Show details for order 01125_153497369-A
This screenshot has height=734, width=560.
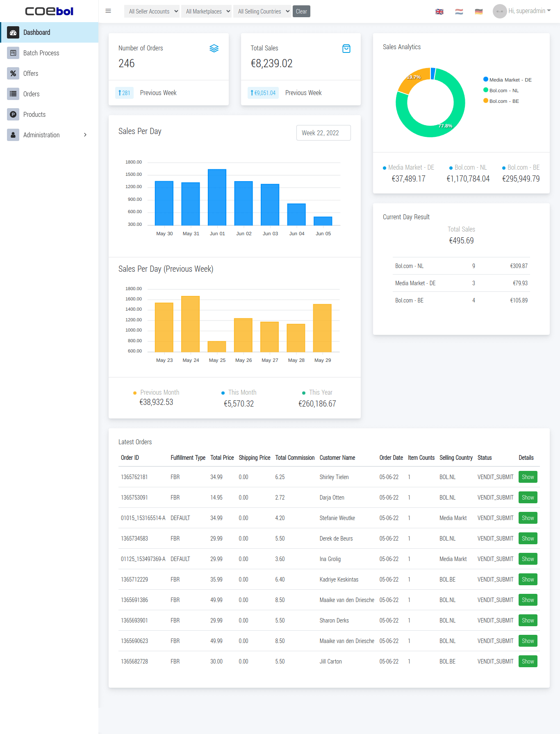528,559
